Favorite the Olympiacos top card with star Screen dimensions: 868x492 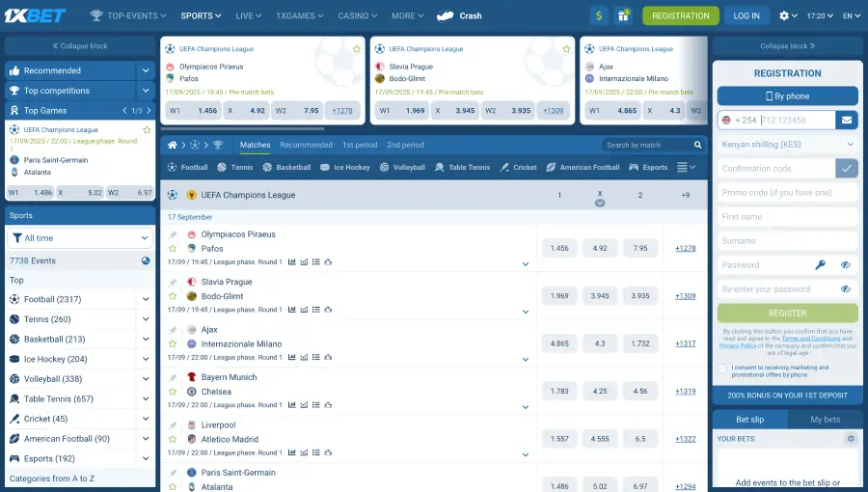(x=357, y=49)
